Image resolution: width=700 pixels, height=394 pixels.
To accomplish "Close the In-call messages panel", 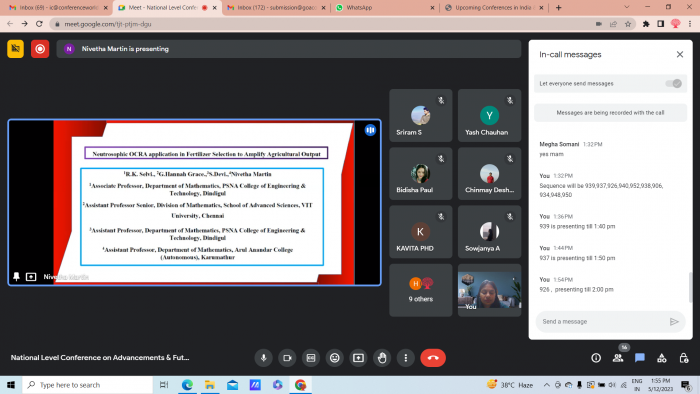I will (x=679, y=54).
